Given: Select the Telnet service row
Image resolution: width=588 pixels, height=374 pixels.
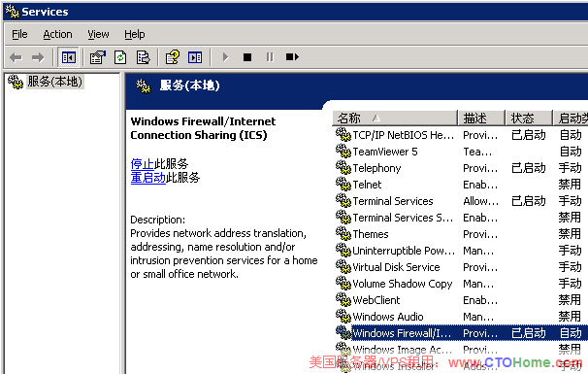Looking at the screenshot, I should [461, 185].
